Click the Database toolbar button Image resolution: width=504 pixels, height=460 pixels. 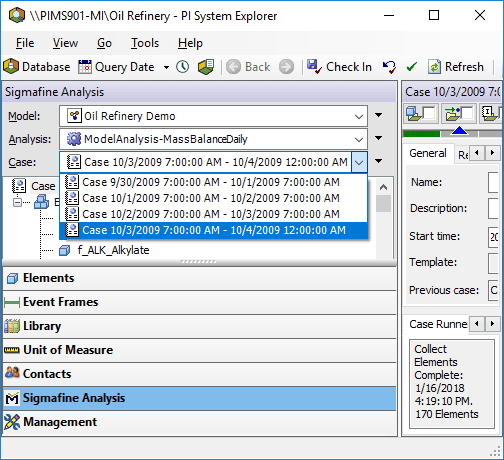[37, 67]
